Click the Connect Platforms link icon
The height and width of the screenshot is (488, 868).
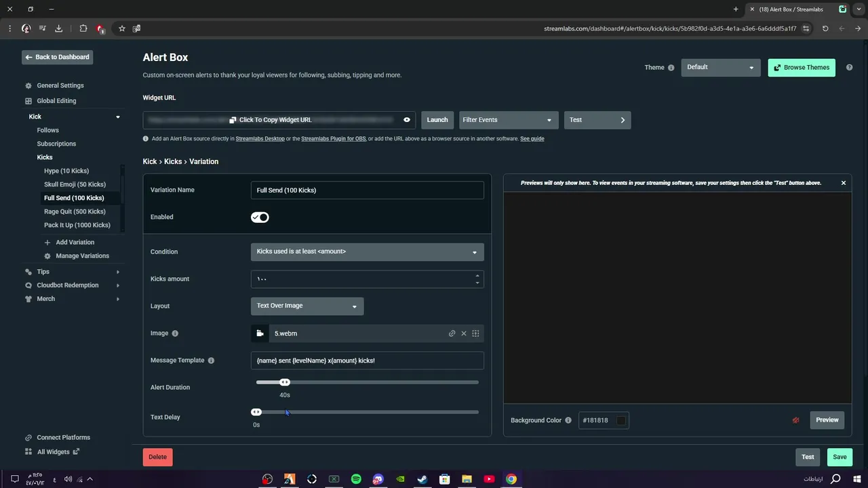pos(28,438)
